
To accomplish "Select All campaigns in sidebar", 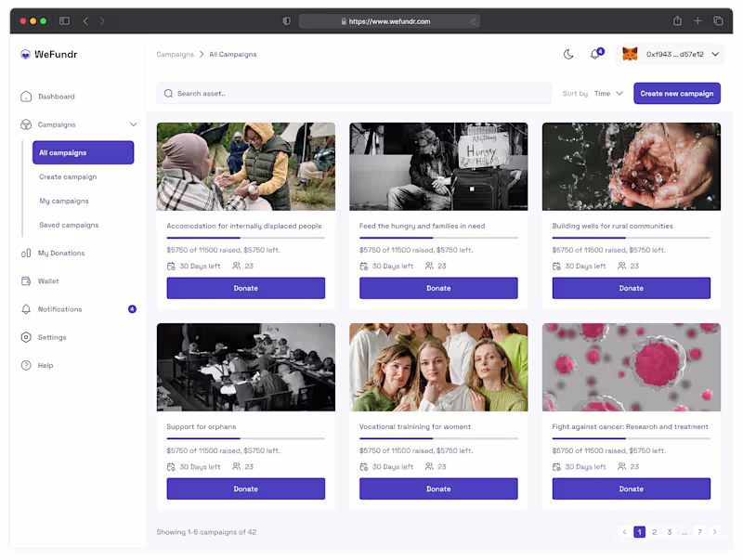I will point(83,152).
